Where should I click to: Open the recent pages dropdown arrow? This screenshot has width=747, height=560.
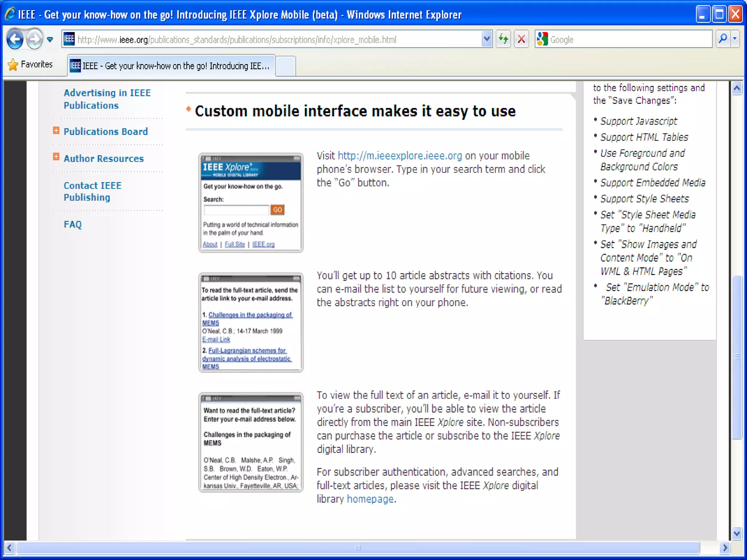point(50,39)
